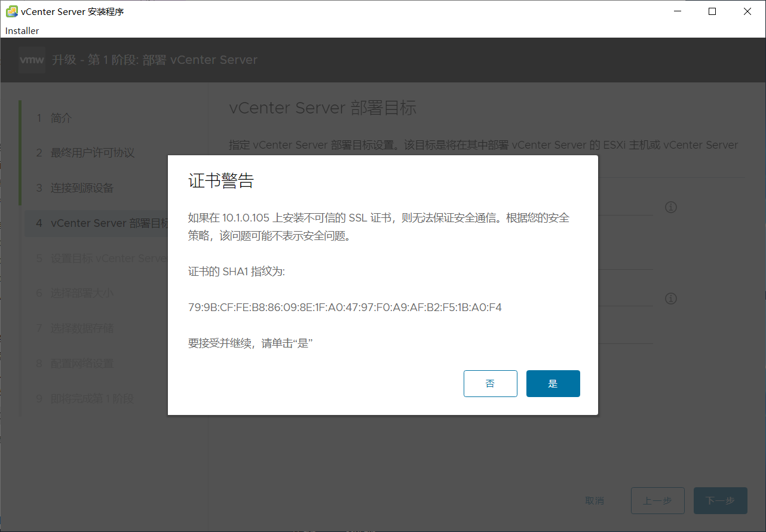
Task: Click the 取消 button
Action: 595,501
